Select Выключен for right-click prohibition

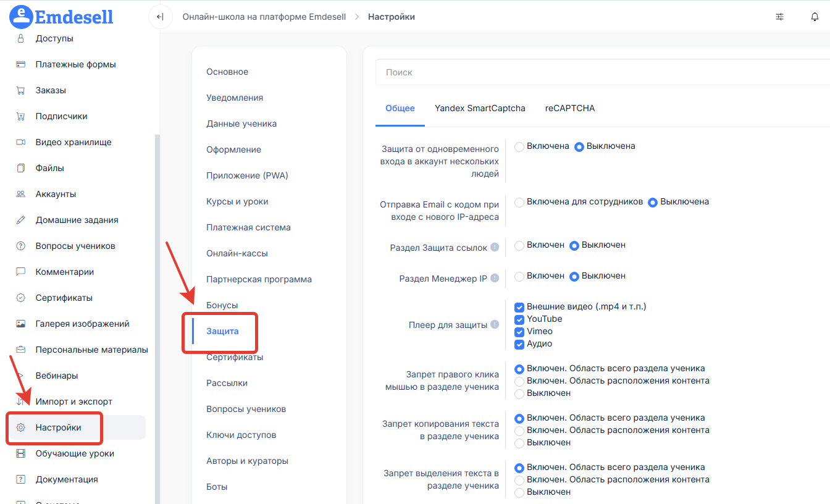click(x=519, y=393)
